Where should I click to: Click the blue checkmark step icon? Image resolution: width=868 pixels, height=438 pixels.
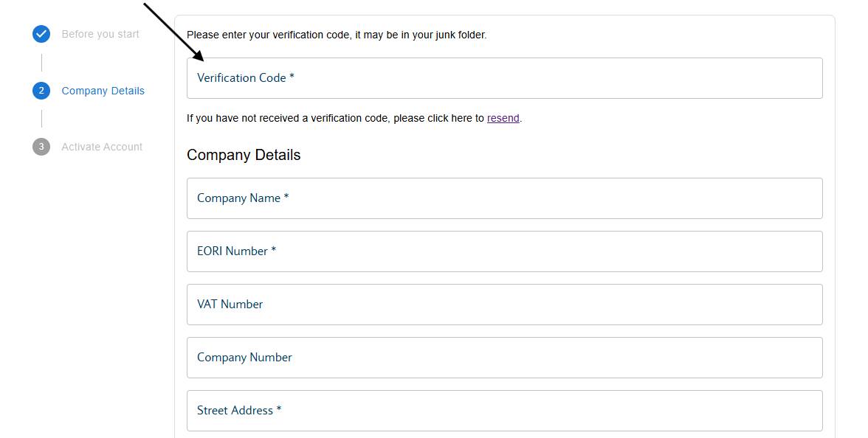[41, 34]
